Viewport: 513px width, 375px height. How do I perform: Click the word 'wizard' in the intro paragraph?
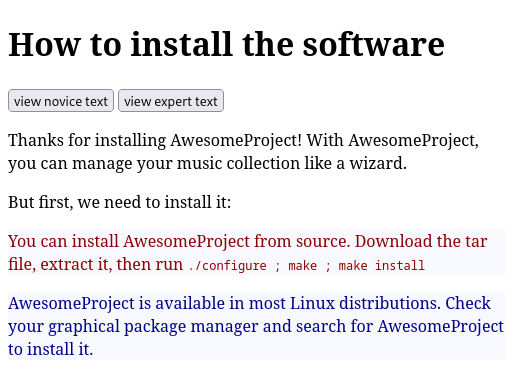coord(378,163)
